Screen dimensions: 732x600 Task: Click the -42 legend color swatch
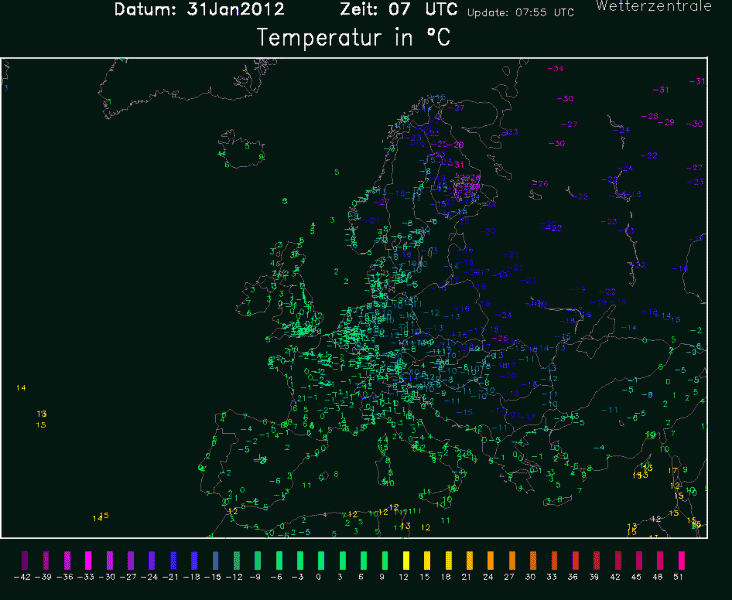(23, 559)
